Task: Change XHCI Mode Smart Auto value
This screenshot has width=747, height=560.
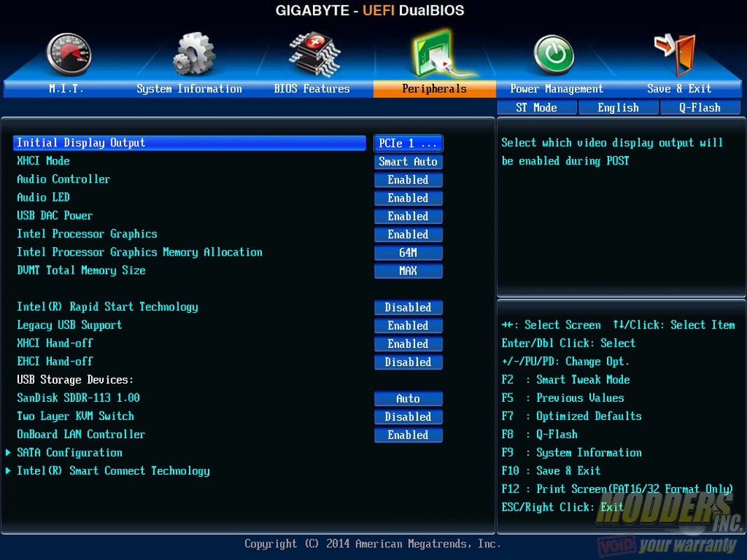Action: 408,162
